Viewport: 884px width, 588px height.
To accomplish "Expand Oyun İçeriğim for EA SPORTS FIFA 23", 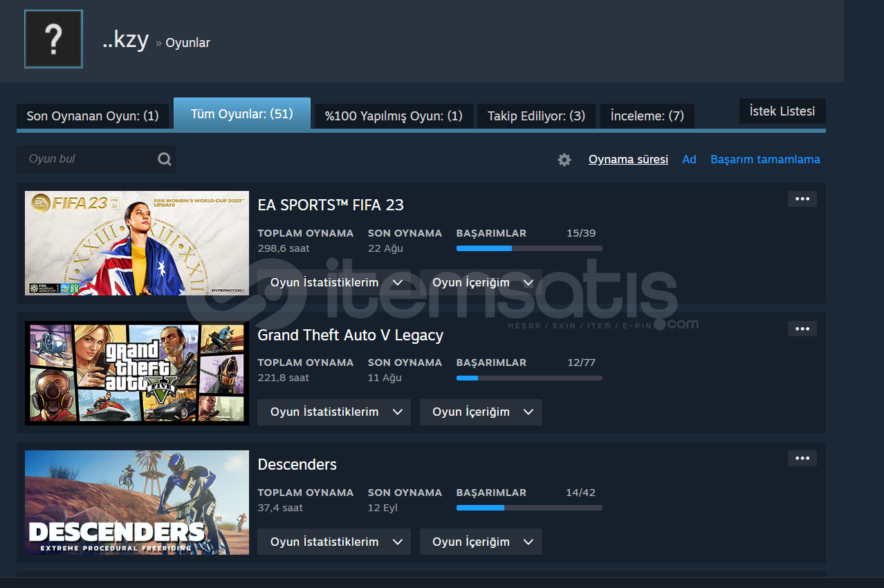I will 481,282.
